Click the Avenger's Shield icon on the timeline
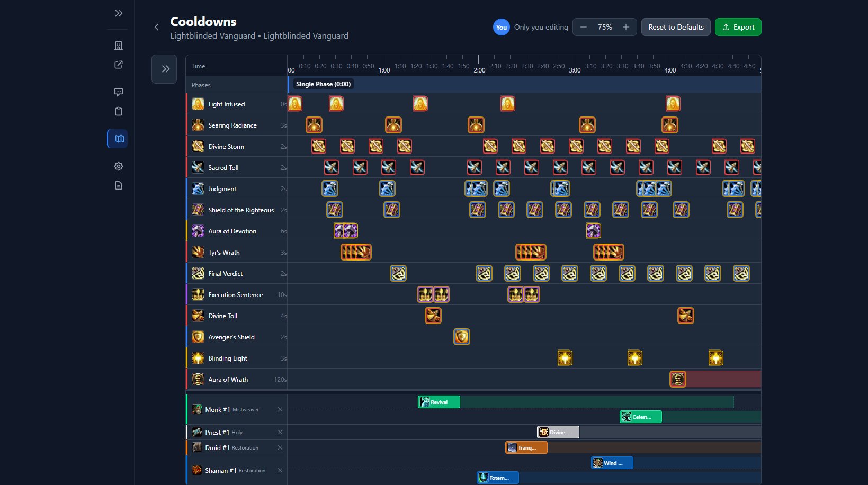868x485 pixels. (461, 336)
